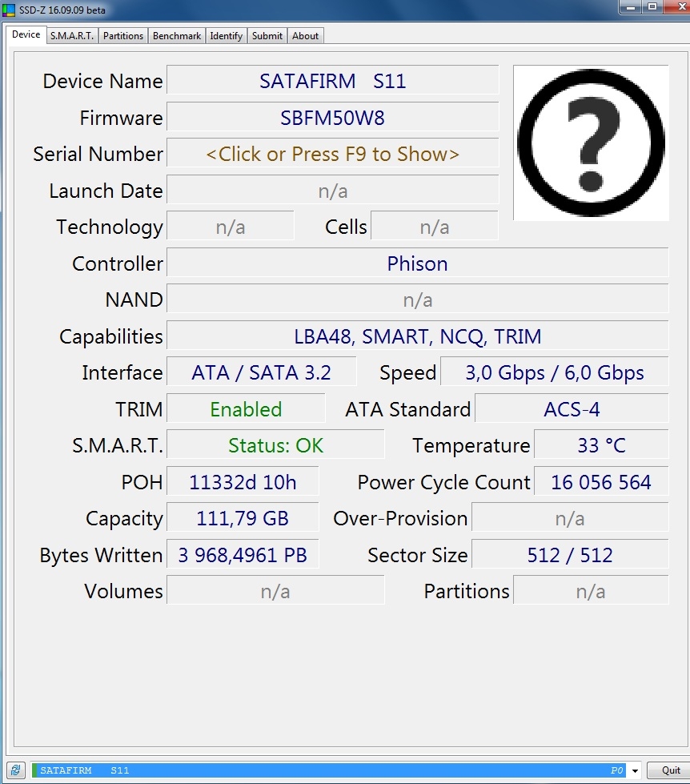Switch to the Identify tab
The width and height of the screenshot is (690, 784).
coord(226,35)
